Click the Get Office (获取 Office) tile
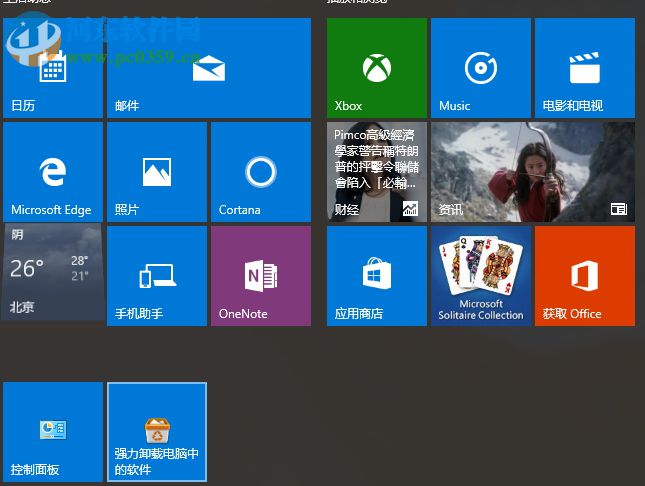645x486 pixels. pyautogui.click(x=584, y=276)
